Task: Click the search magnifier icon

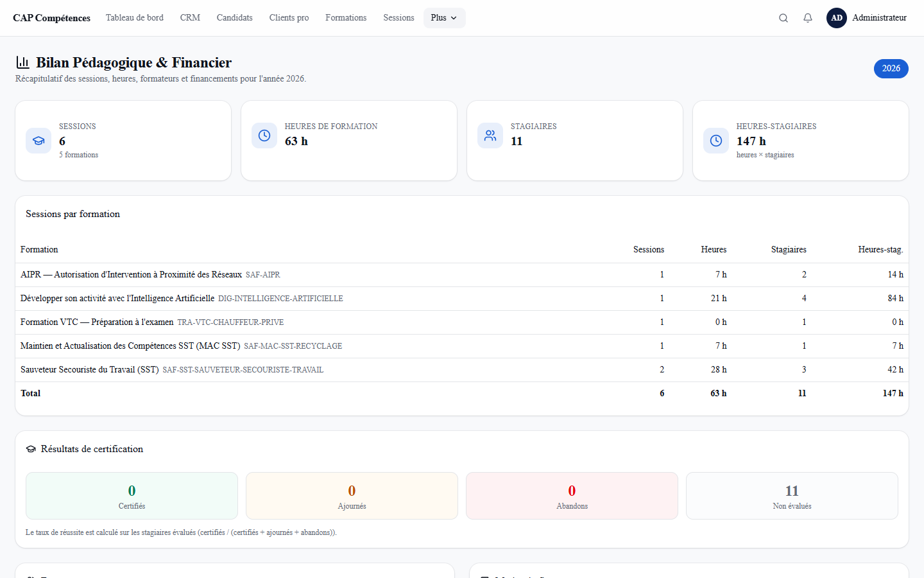Action: tap(783, 18)
